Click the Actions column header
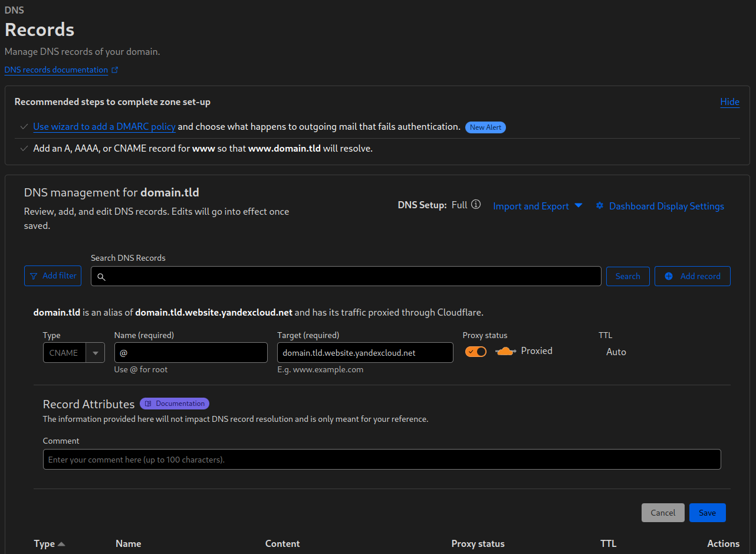Image resolution: width=756 pixels, height=554 pixels. pyautogui.click(x=724, y=544)
